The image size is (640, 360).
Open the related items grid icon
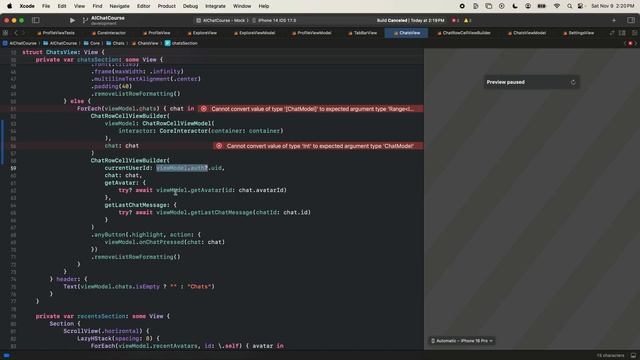click(5, 33)
